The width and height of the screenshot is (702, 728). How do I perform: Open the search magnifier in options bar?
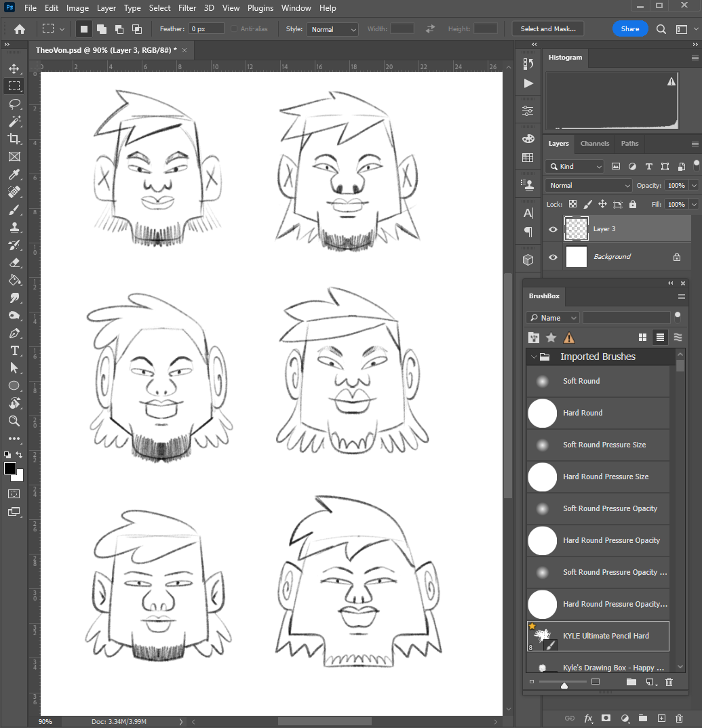click(x=661, y=29)
